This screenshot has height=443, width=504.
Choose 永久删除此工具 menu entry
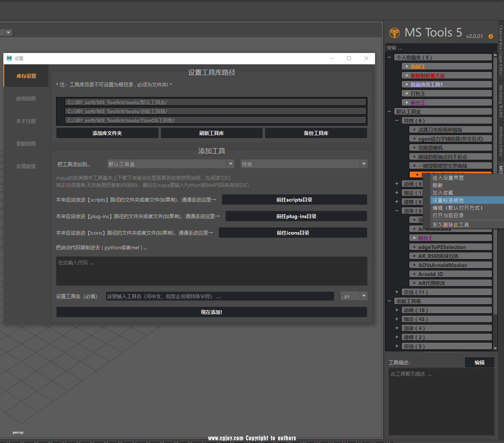(x=467, y=225)
